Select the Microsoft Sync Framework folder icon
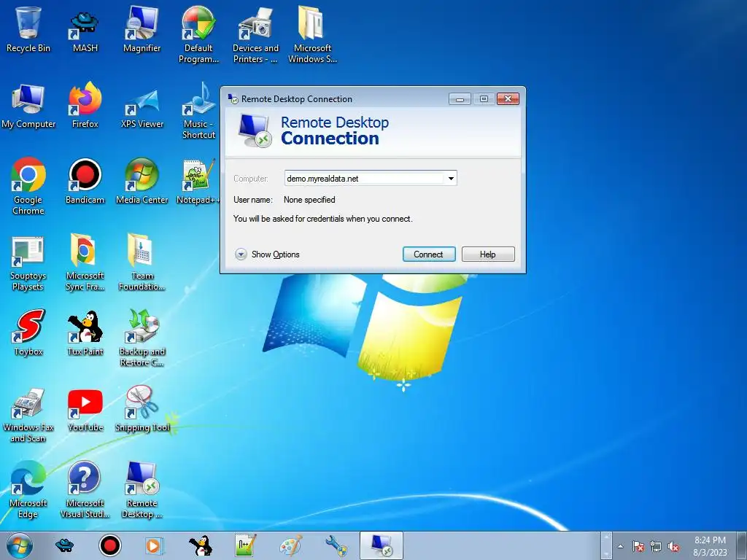 point(85,262)
